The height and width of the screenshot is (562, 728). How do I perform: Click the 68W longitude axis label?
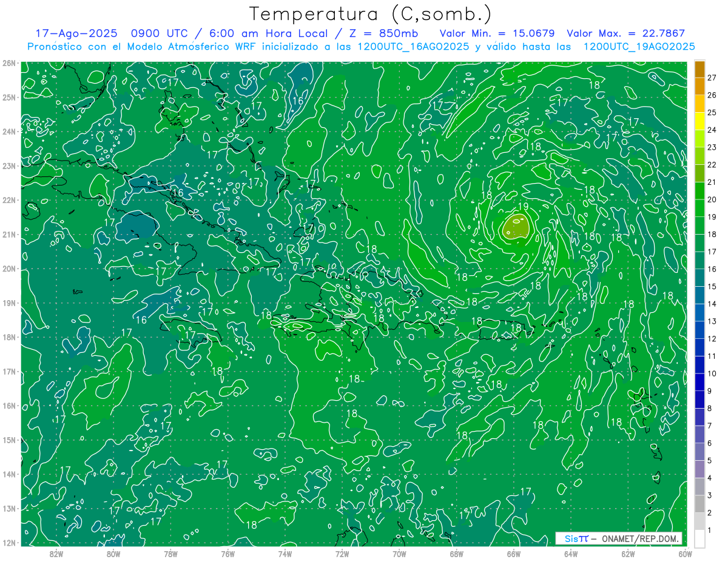pos(457,554)
